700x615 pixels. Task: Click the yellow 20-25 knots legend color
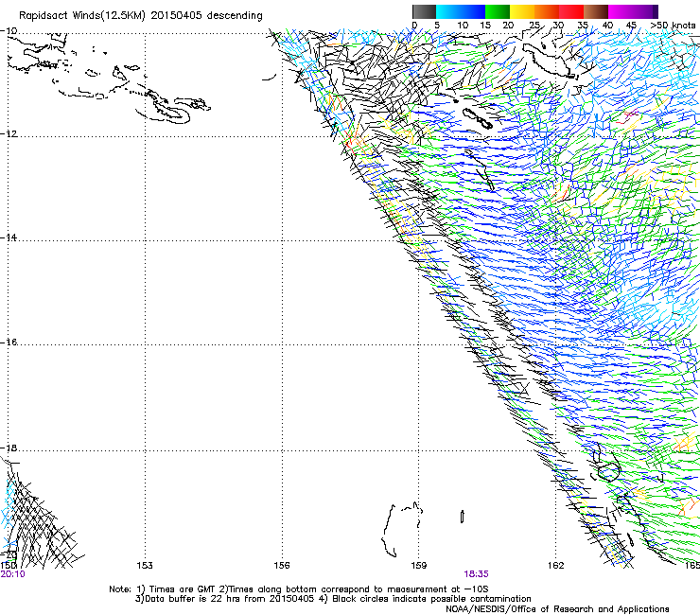(522, 12)
